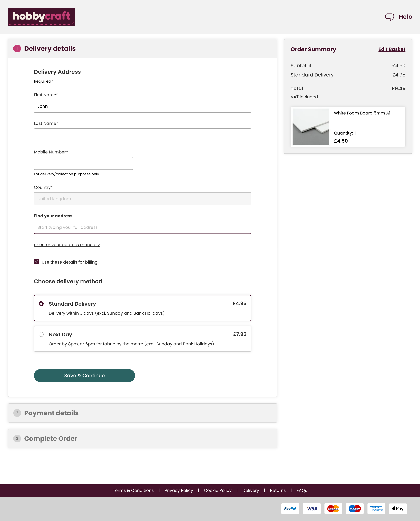
Task: Click the Hobbycraft logo
Action: 41,17
